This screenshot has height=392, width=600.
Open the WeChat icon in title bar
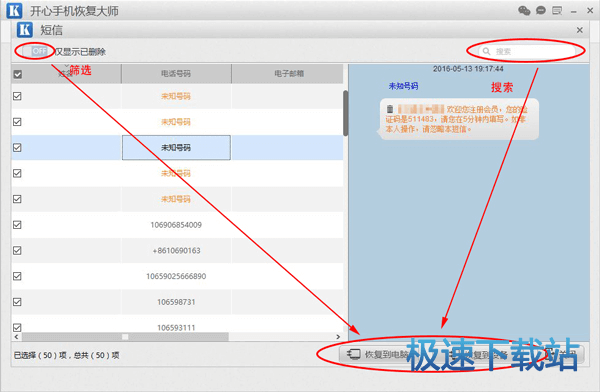tap(524, 11)
